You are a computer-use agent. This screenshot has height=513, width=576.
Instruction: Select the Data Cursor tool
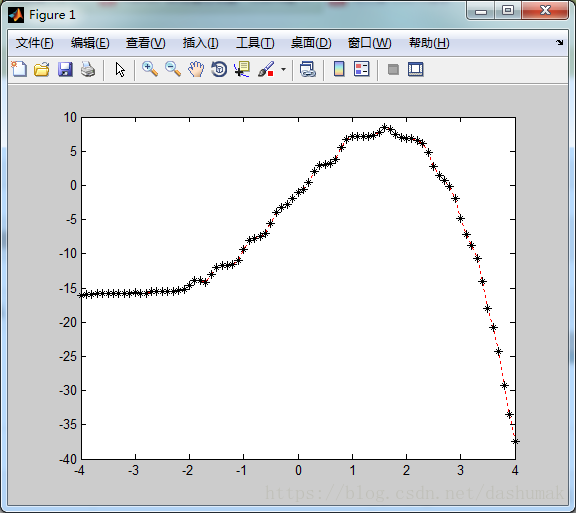242,69
